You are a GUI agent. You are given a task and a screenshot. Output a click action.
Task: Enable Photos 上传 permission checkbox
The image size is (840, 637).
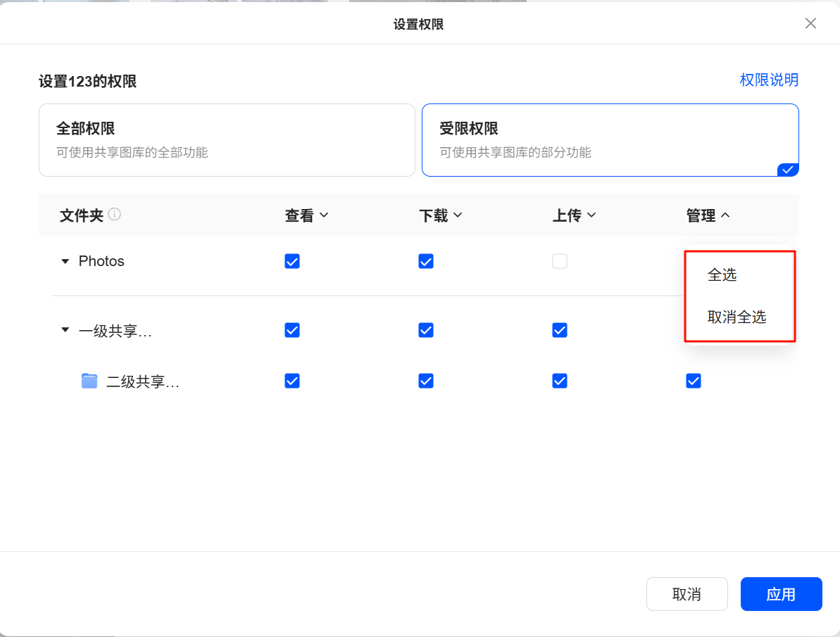[x=560, y=261]
